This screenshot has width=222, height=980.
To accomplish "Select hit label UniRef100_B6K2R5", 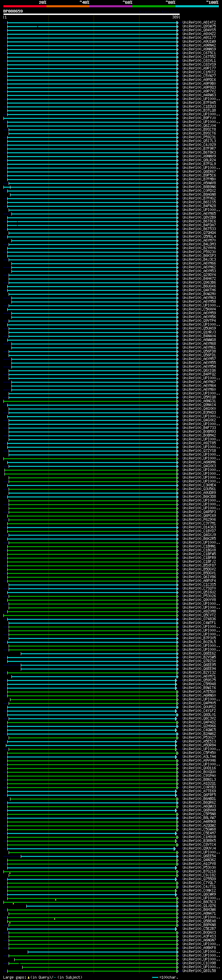I will point(199,539).
